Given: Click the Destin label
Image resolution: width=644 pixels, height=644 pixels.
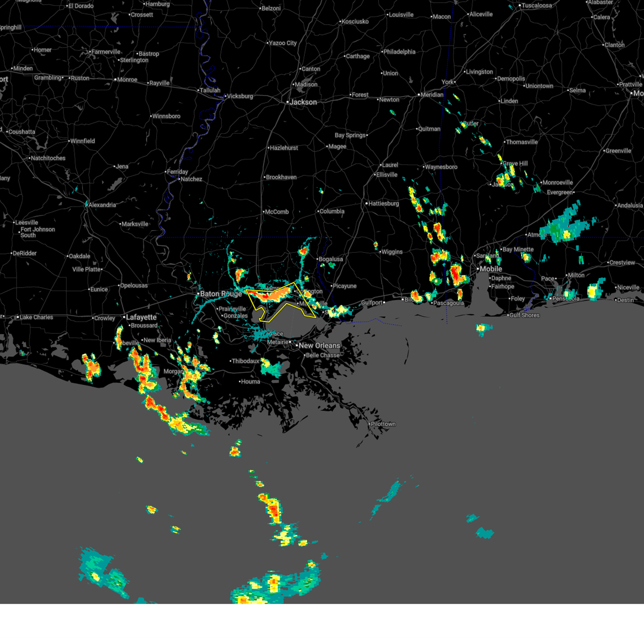Looking at the screenshot, I should 625,300.
